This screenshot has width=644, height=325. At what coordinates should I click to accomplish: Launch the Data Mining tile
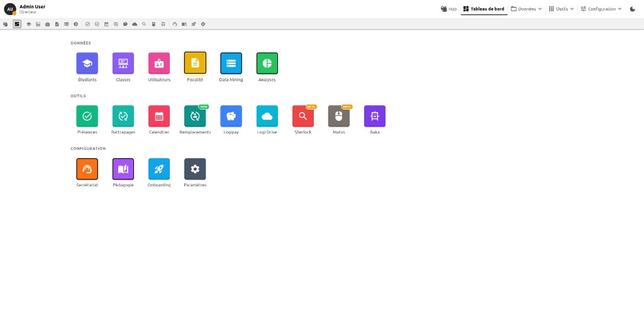click(231, 64)
